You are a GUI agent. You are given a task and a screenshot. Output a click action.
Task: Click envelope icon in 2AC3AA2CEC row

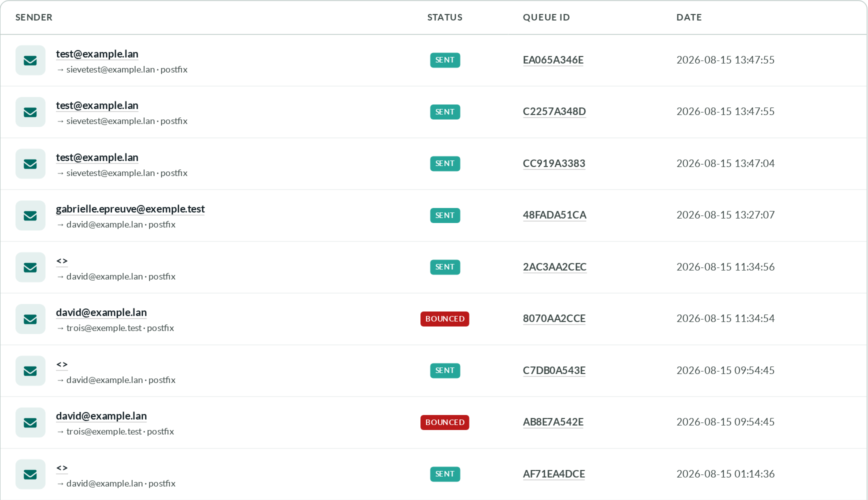click(x=30, y=267)
